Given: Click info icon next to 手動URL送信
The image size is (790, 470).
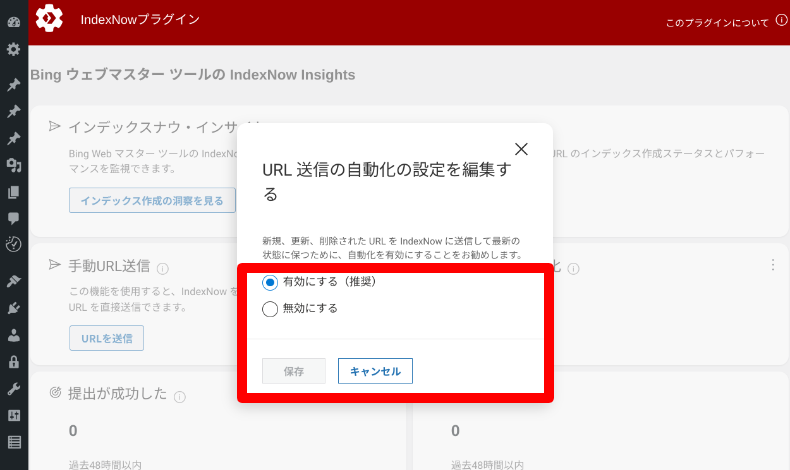Looking at the screenshot, I should point(163,269).
